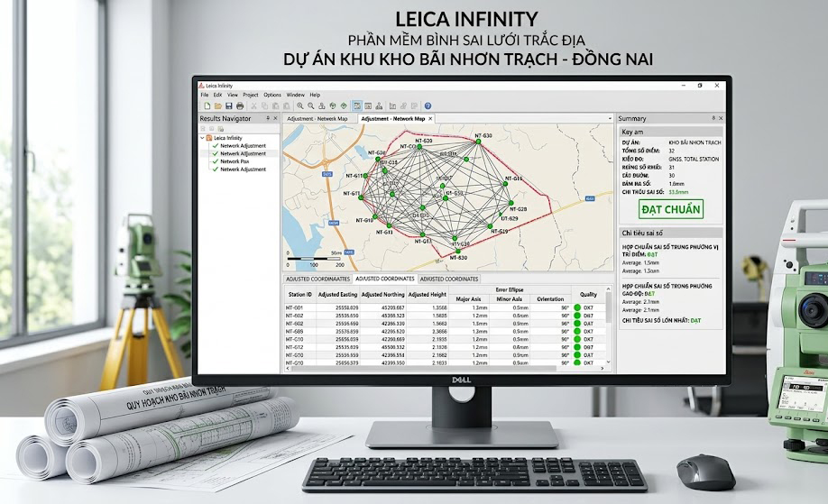This screenshot has width=828, height=504.
Task: Click the Key ám section header in Summary
Action: pos(671,132)
